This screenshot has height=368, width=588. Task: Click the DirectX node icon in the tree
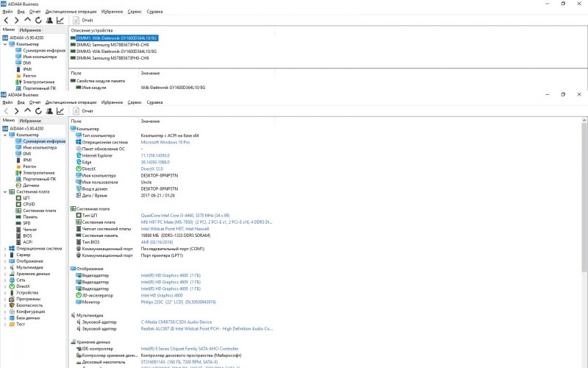[x=12, y=286]
